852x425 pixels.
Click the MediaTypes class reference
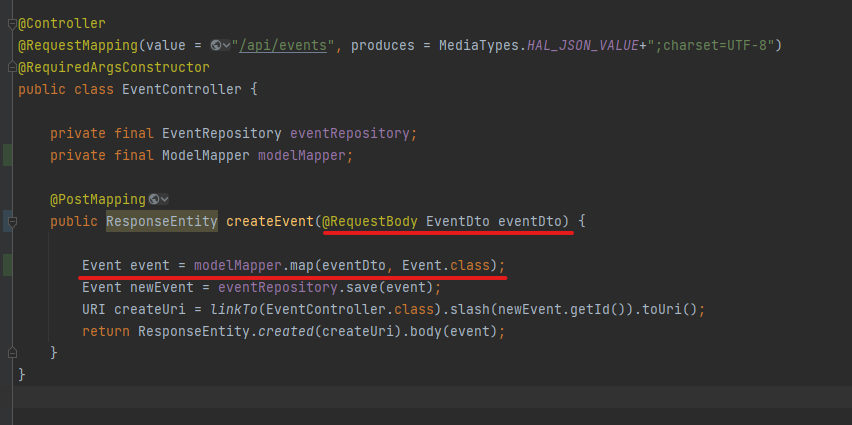coord(479,46)
